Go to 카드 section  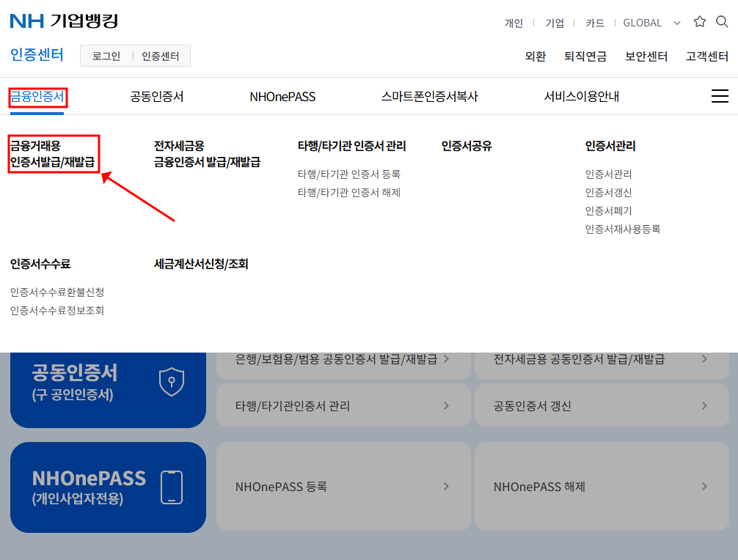pyautogui.click(x=595, y=23)
